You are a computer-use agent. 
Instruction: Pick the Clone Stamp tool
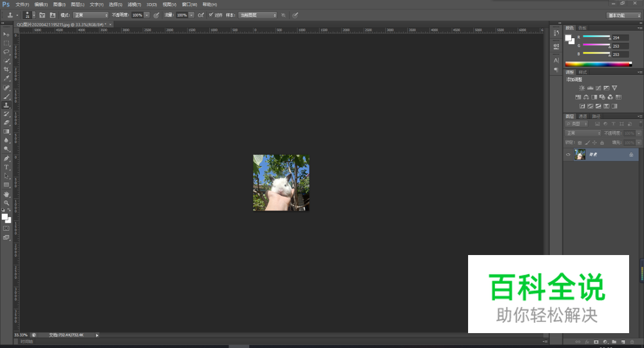7,105
